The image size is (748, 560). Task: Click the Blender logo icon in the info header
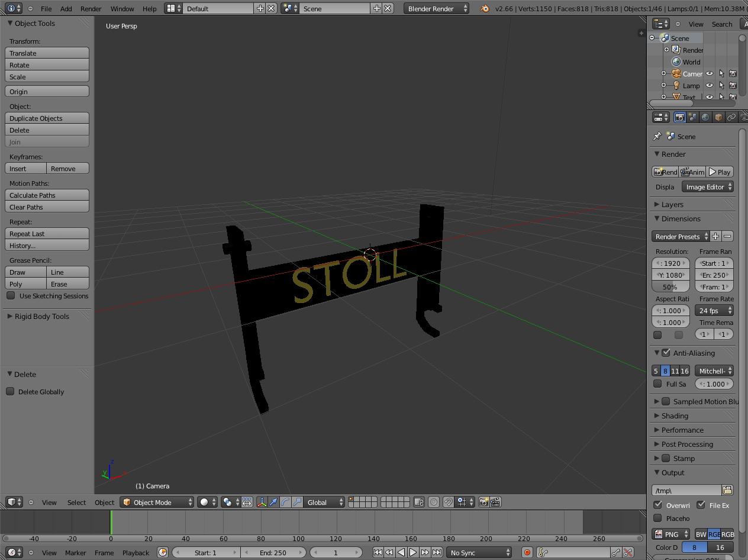click(x=485, y=8)
